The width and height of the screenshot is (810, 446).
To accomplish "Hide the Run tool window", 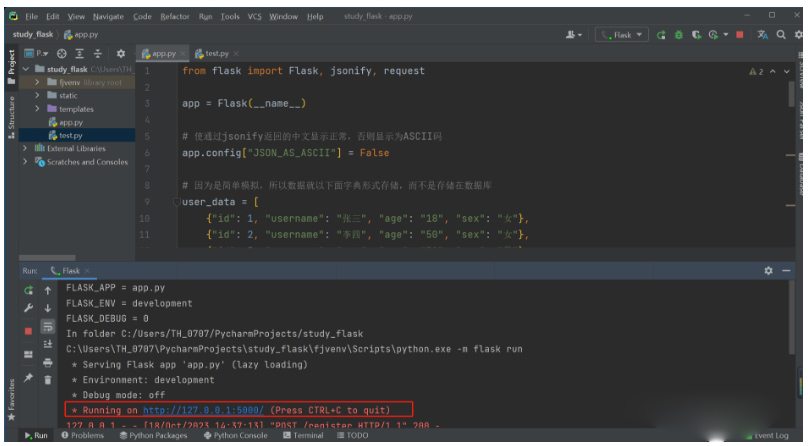I will tap(786, 270).
